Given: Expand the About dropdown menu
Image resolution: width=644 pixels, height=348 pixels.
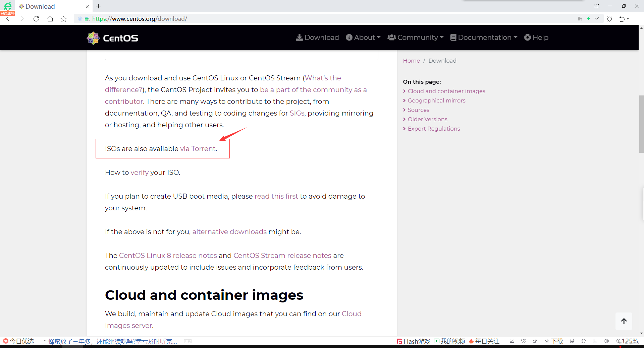Looking at the screenshot, I should click(363, 38).
